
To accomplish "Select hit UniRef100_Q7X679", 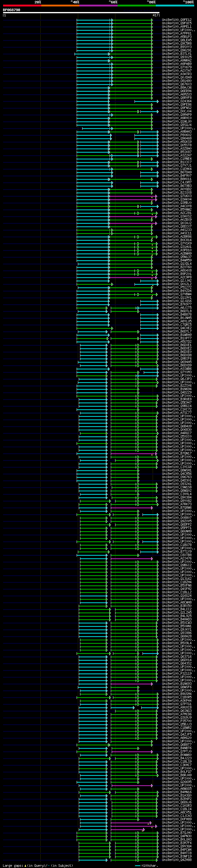I will pyautogui.click(x=177, y=67).
